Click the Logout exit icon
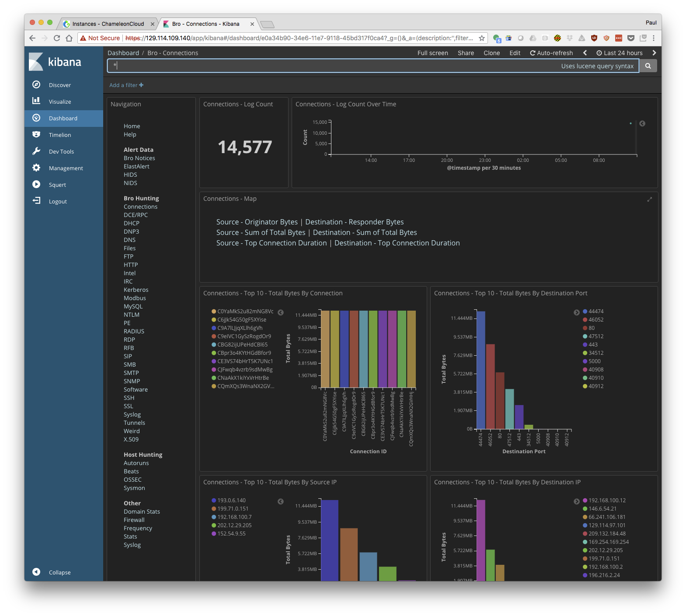Screen dimensions: 686x616 [36, 201]
